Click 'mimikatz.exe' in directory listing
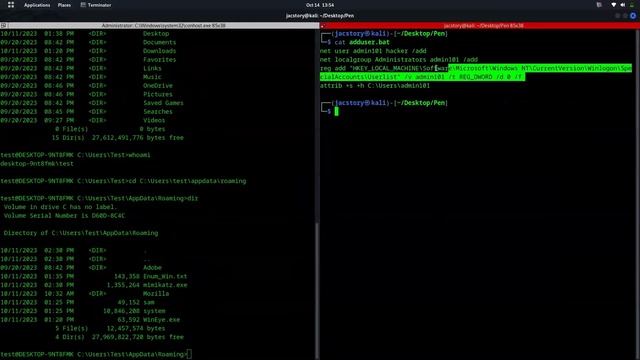Viewport: 640px width, 360px height. click(x=165, y=285)
